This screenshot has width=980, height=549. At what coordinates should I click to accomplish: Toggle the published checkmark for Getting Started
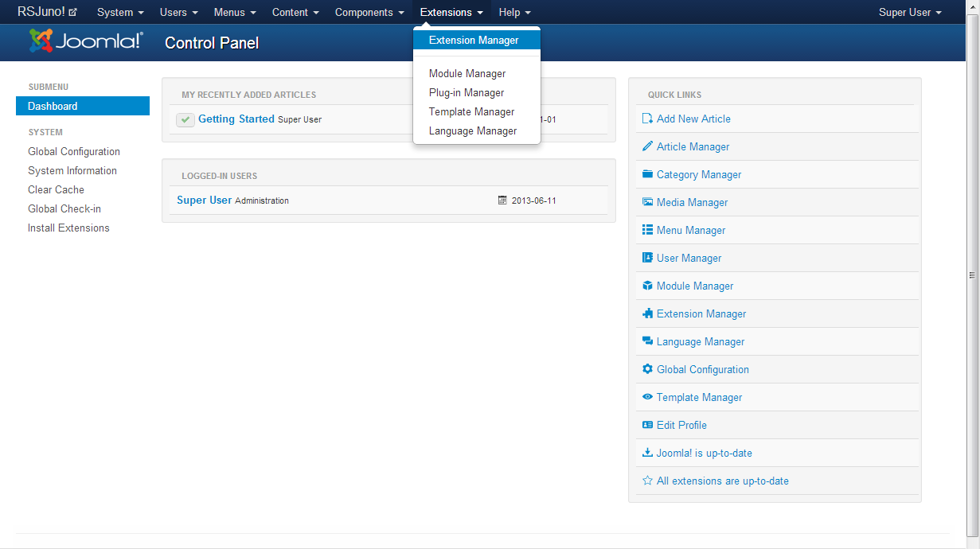tap(185, 119)
